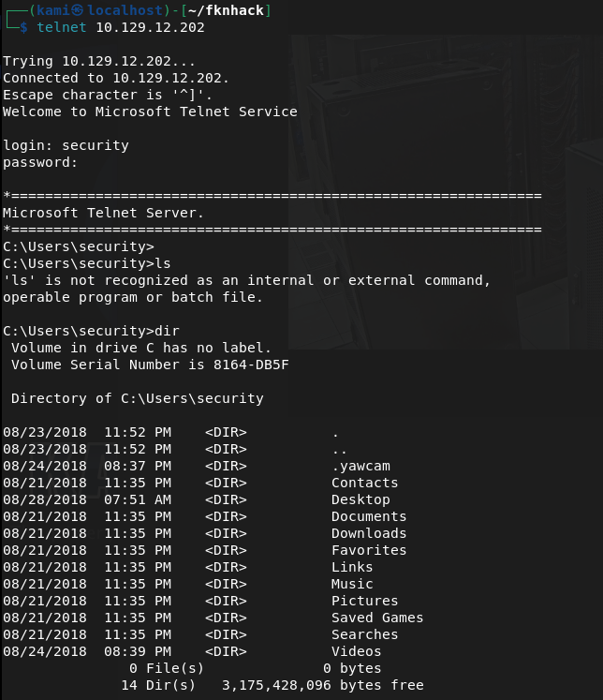Click the "Welcome to Microsoft Telnet Service" line
The image size is (603, 700).
[x=150, y=112]
